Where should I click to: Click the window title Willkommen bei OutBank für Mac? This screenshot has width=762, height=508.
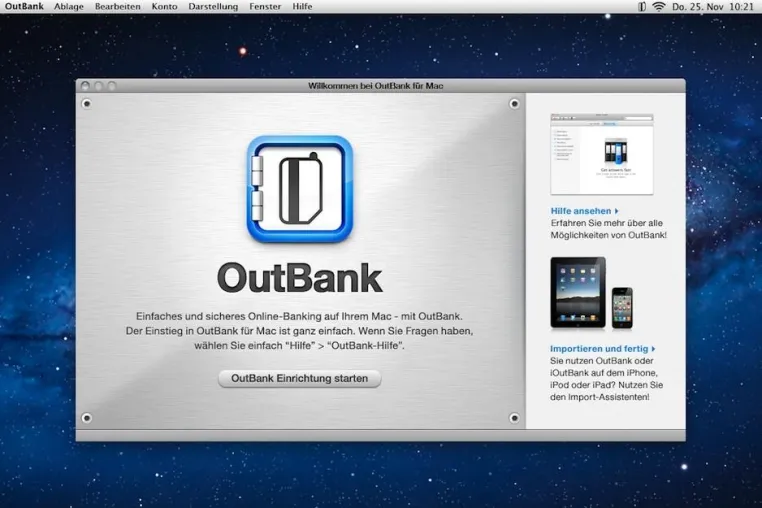[376, 86]
